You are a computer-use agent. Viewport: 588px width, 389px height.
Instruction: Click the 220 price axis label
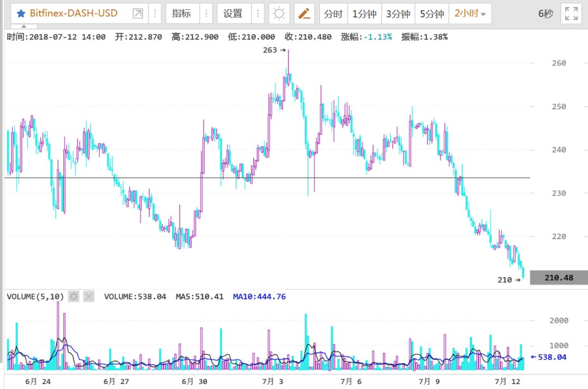pyautogui.click(x=559, y=236)
